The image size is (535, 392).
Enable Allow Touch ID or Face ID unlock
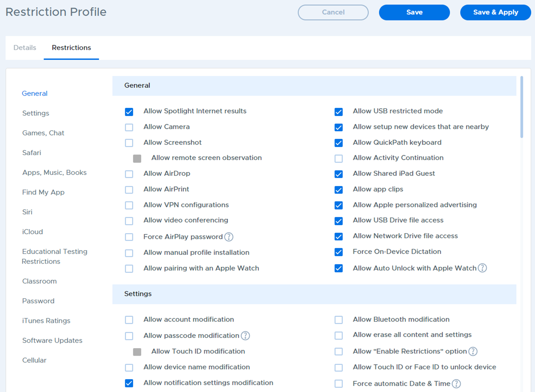338,367
